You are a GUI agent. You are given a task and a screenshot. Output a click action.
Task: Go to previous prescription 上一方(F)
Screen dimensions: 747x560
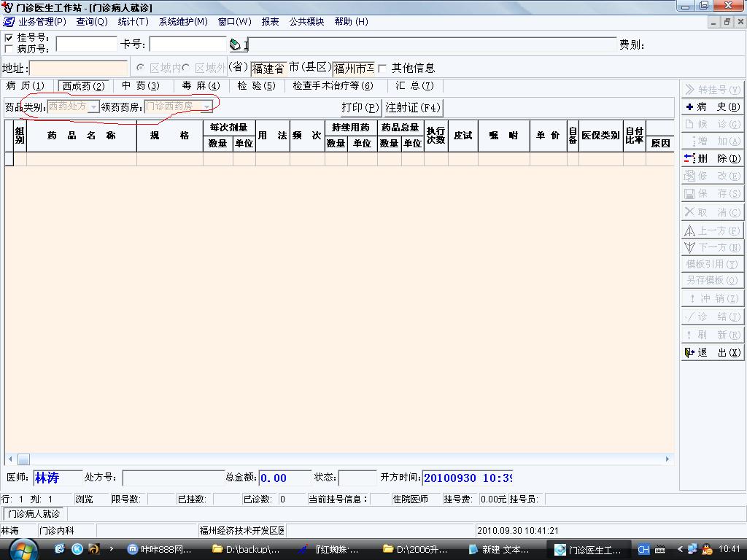(x=712, y=230)
